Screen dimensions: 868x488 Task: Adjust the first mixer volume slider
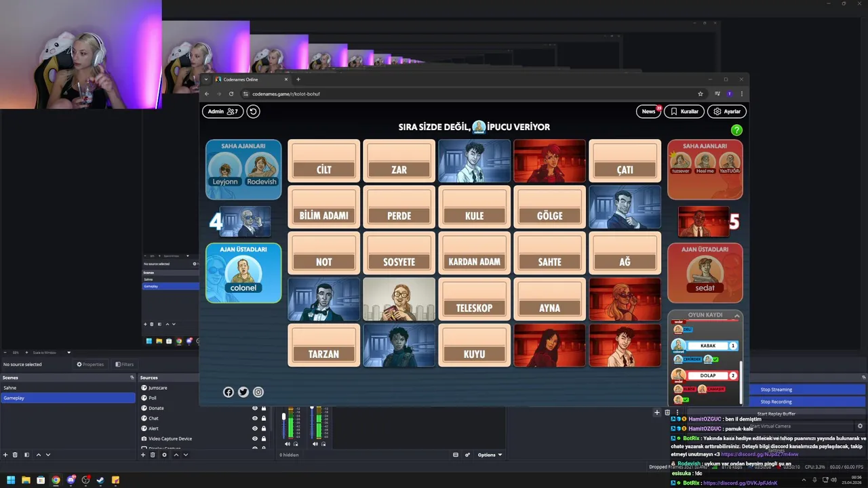[284, 415]
